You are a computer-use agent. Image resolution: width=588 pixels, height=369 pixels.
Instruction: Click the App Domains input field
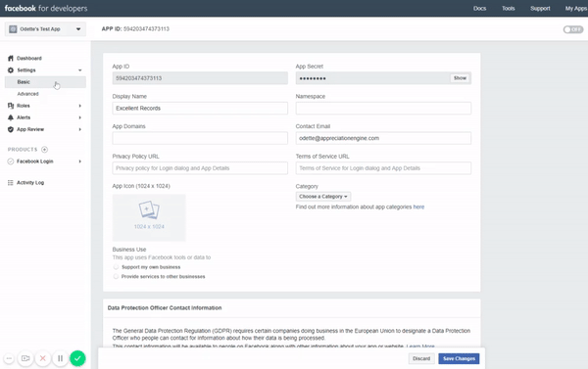[x=200, y=138]
